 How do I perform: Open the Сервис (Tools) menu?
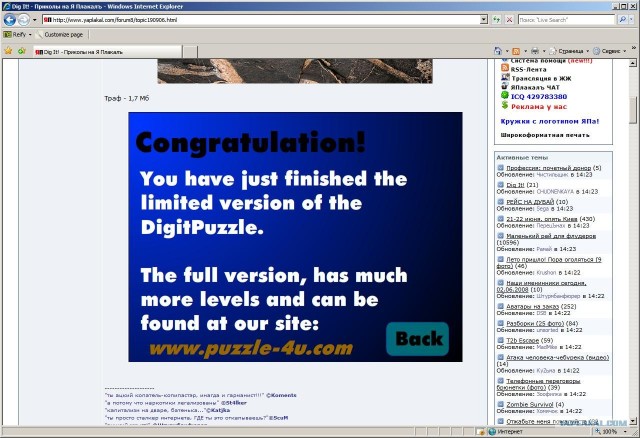click(x=609, y=51)
